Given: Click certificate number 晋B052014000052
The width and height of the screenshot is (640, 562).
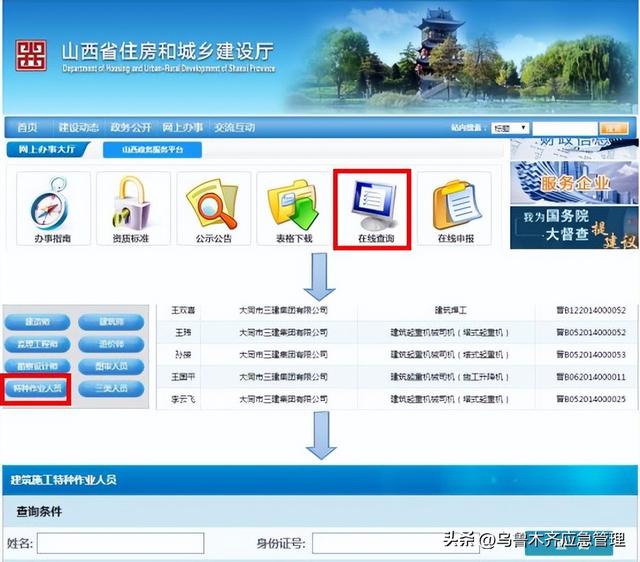Looking at the screenshot, I should [x=591, y=333].
